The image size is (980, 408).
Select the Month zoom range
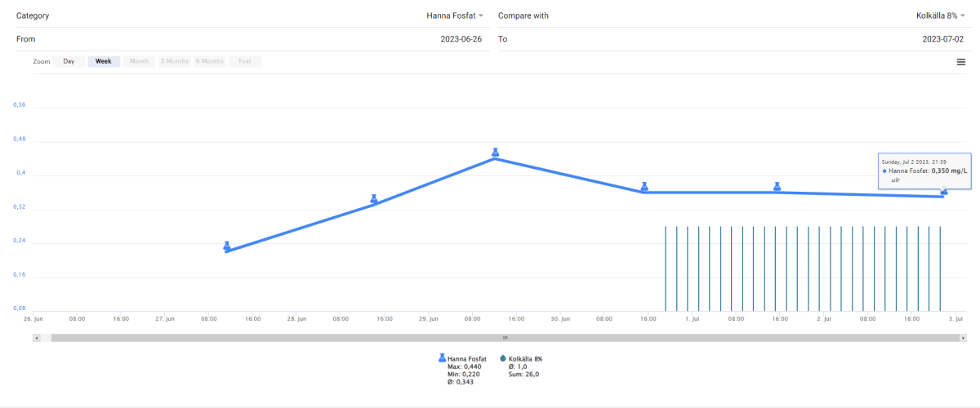(139, 61)
